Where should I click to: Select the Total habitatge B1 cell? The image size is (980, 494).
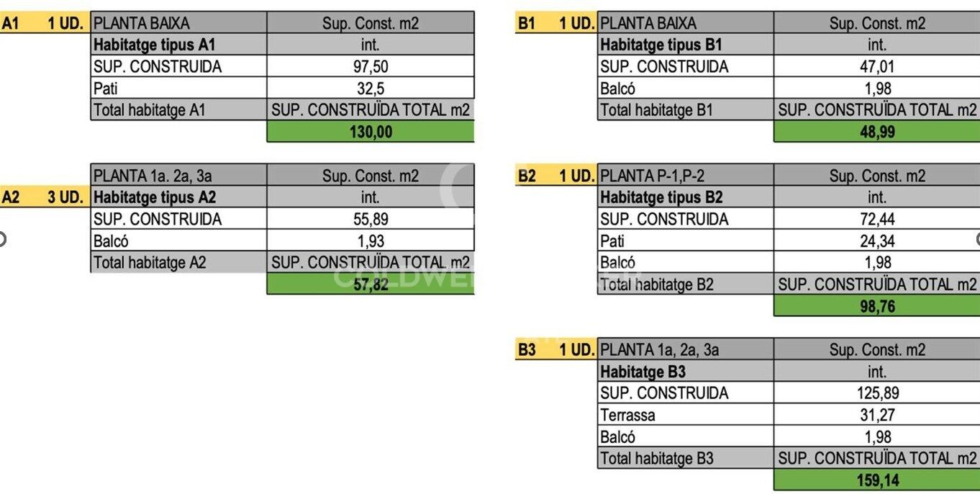point(685,110)
